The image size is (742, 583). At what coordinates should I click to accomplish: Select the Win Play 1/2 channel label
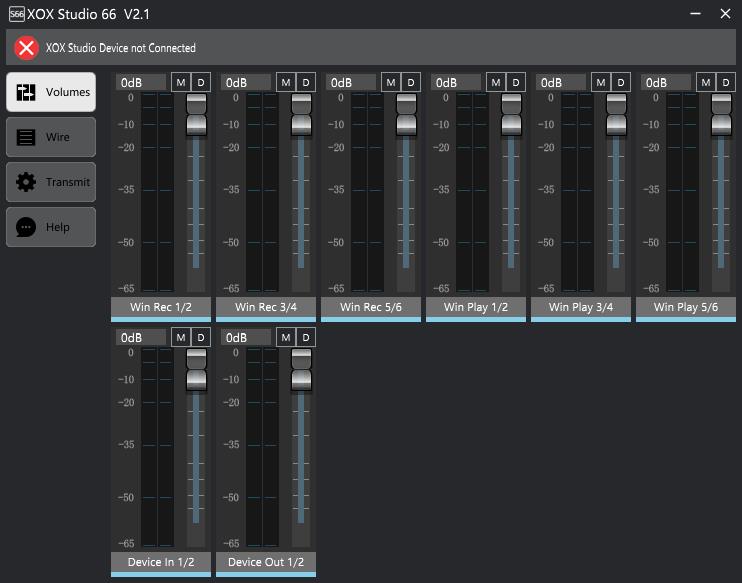tap(476, 308)
